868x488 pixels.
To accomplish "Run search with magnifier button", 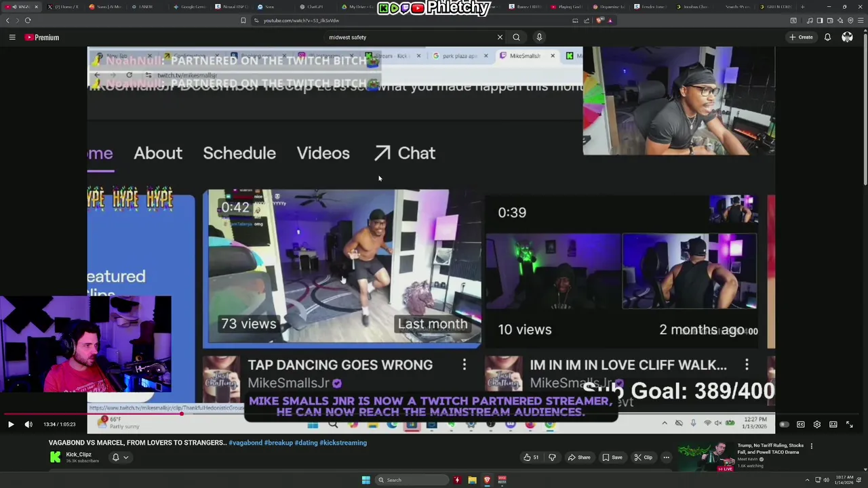I will tap(516, 37).
